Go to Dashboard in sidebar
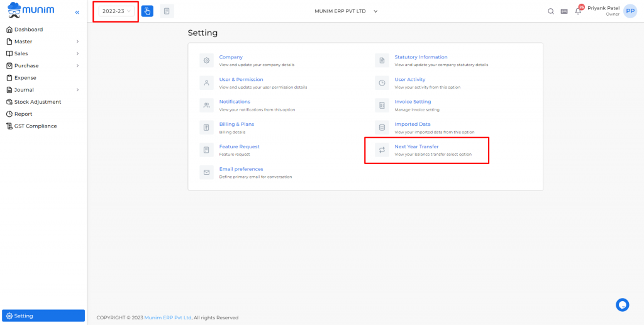Image resolution: width=644 pixels, height=325 pixels. [28, 30]
